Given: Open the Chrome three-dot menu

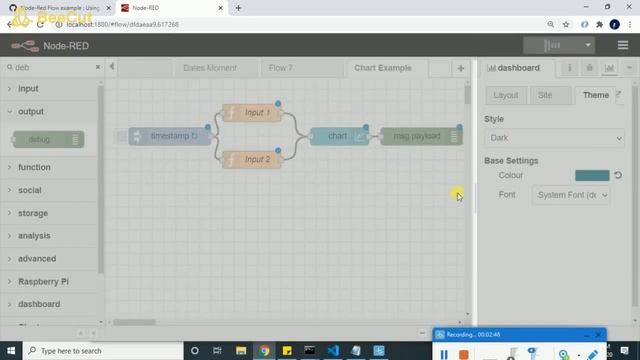Looking at the screenshot, I should [x=630, y=24].
